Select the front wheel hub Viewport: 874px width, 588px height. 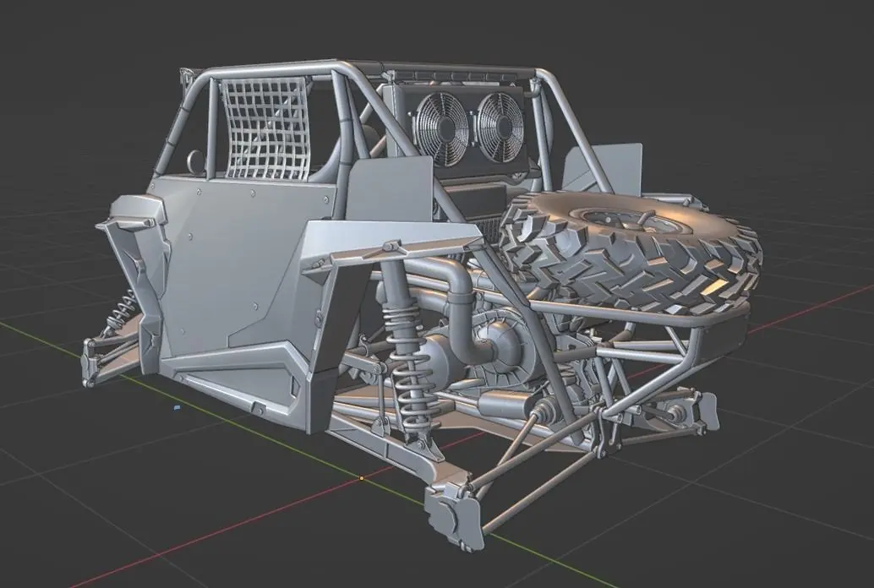90,362
